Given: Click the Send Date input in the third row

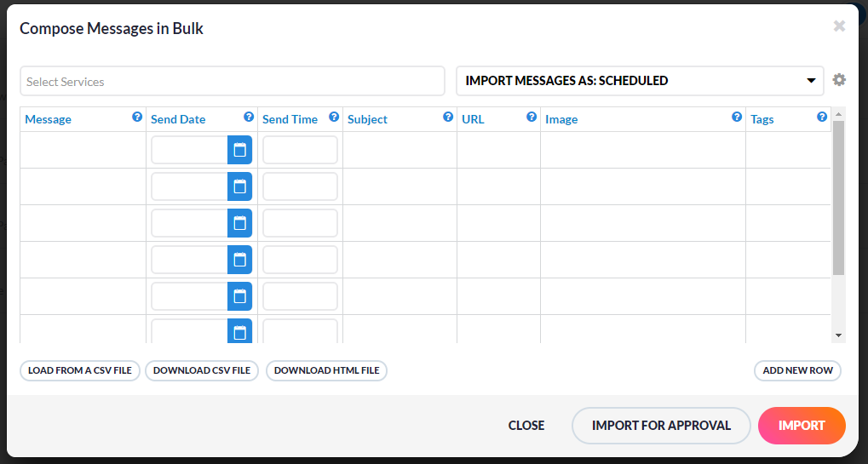Looking at the screenshot, I should 189,223.
